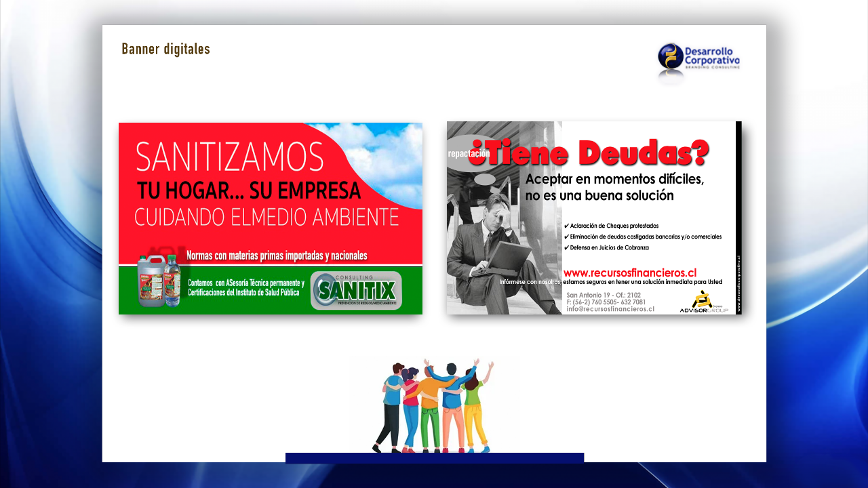Click the info@recursosfinancieros.cl email address
The image size is (868, 488).
tap(610, 309)
